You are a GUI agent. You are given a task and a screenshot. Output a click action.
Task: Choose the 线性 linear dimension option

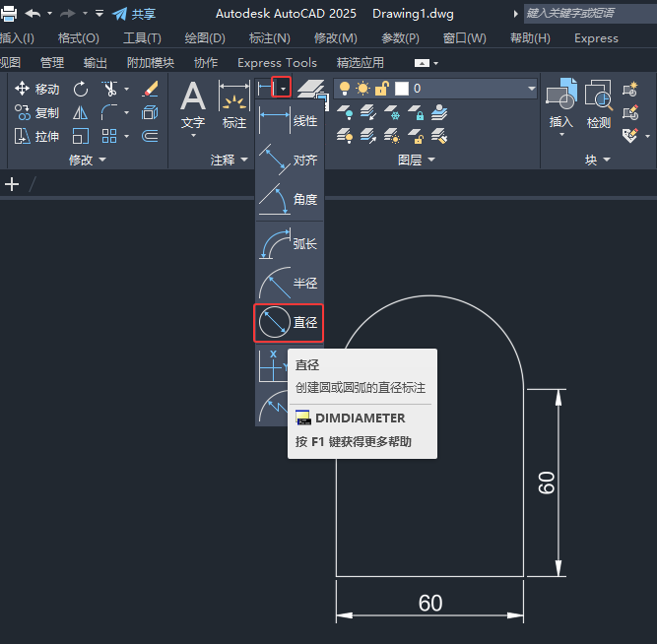coord(290,121)
